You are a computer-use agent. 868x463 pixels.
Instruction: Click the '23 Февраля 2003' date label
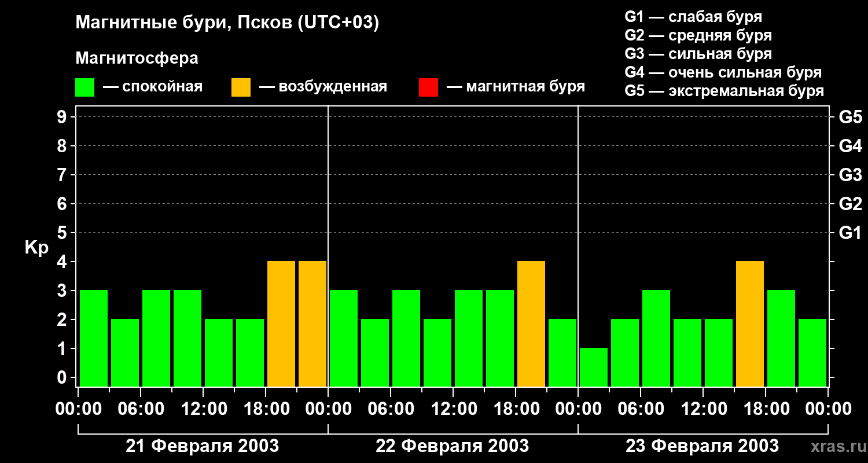click(x=703, y=446)
